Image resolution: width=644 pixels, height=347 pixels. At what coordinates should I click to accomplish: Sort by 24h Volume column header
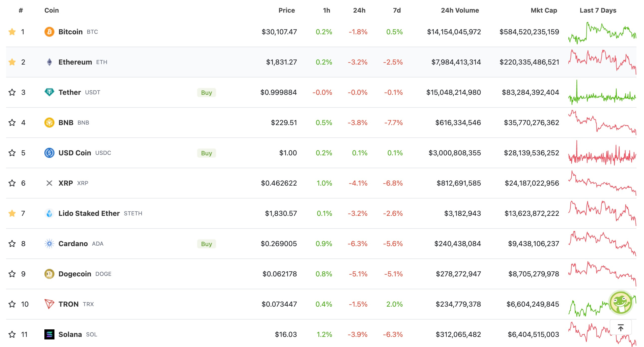460,10
